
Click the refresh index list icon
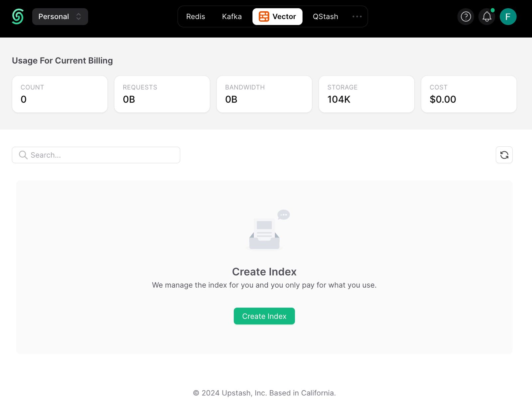(504, 155)
